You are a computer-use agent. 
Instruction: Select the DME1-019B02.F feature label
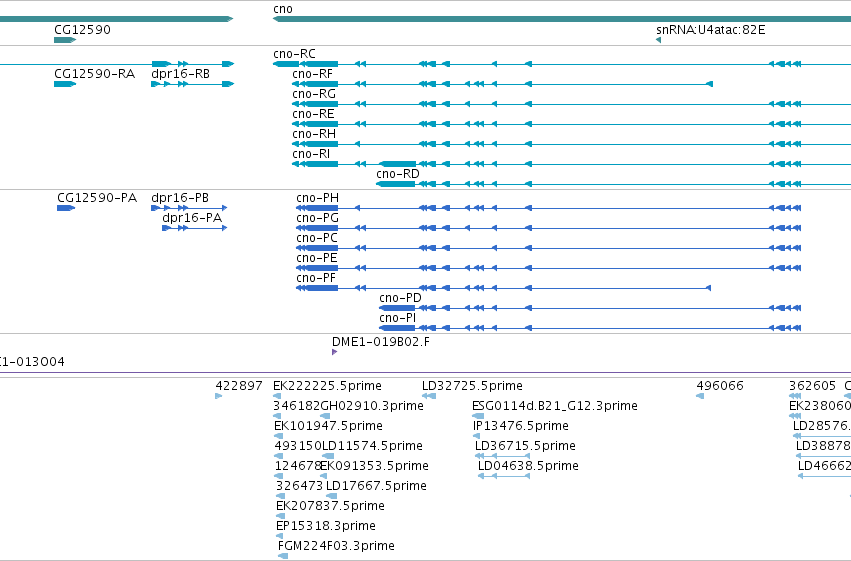coord(381,342)
